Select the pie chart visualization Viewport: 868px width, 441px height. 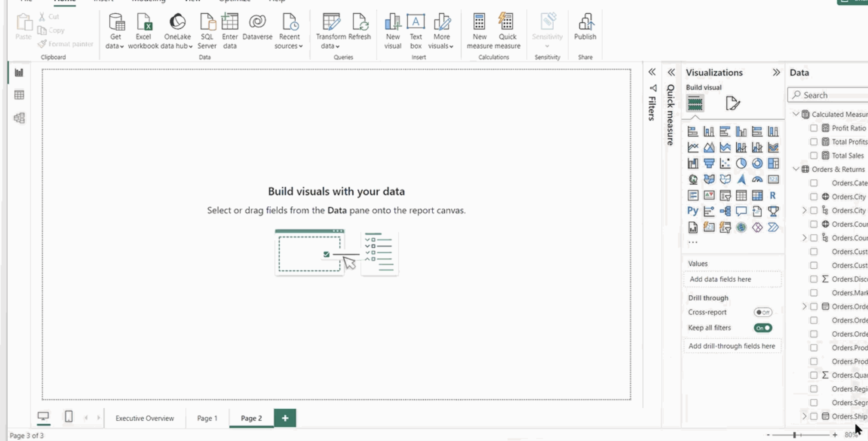pyautogui.click(x=741, y=163)
